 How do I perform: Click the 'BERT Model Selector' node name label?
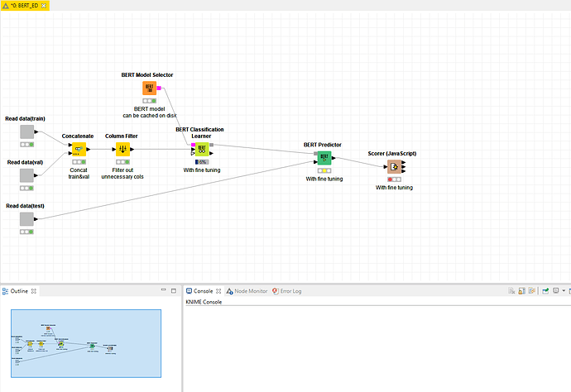click(147, 75)
